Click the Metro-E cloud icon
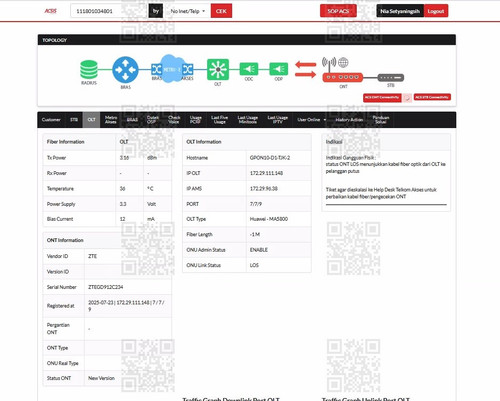 (172, 69)
